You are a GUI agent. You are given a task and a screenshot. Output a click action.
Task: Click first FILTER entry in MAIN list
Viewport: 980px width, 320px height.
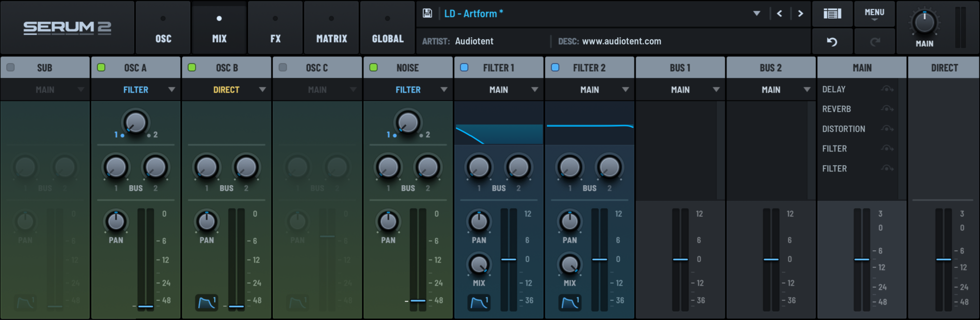point(834,148)
